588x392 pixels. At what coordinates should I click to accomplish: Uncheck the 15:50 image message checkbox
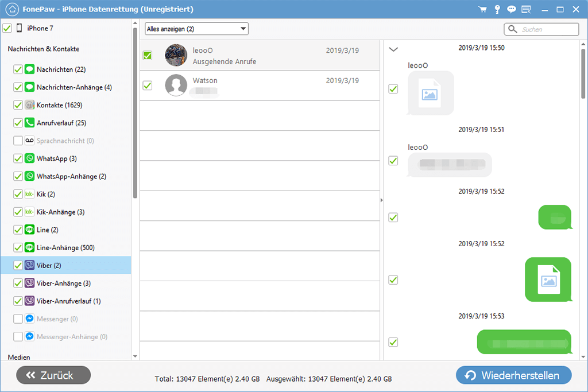click(393, 89)
